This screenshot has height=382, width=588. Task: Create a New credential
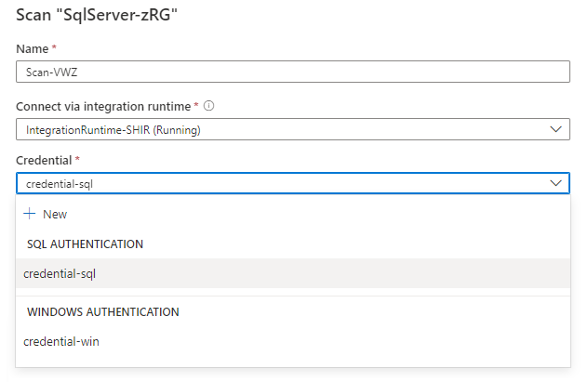pos(55,214)
